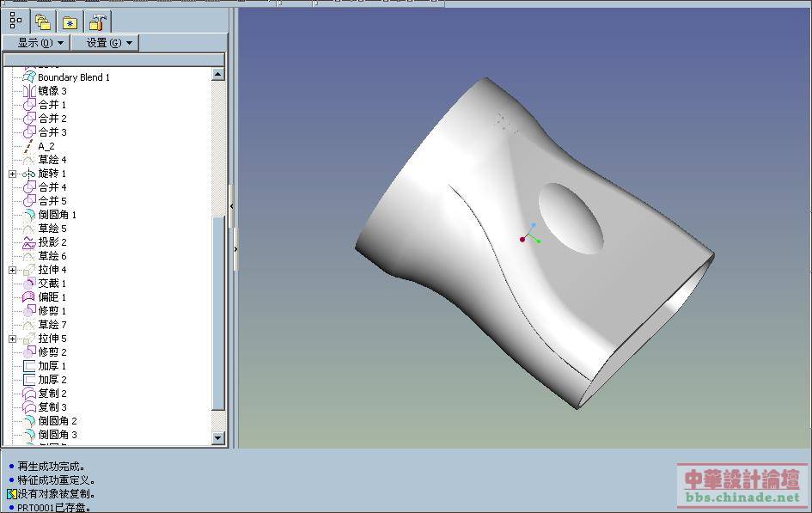This screenshot has height=513, width=812.
Task: Select the 加厚 1 thicken icon
Action: click(29, 366)
